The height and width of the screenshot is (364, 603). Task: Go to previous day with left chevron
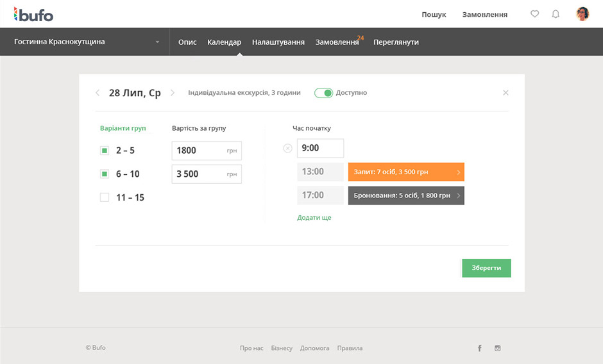pos(98,93)
